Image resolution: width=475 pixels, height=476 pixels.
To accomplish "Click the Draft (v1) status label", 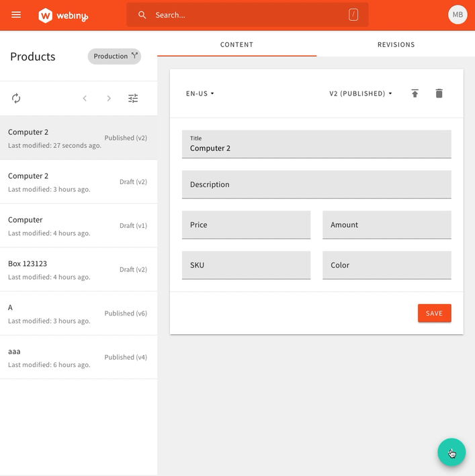I will [133, 225].
